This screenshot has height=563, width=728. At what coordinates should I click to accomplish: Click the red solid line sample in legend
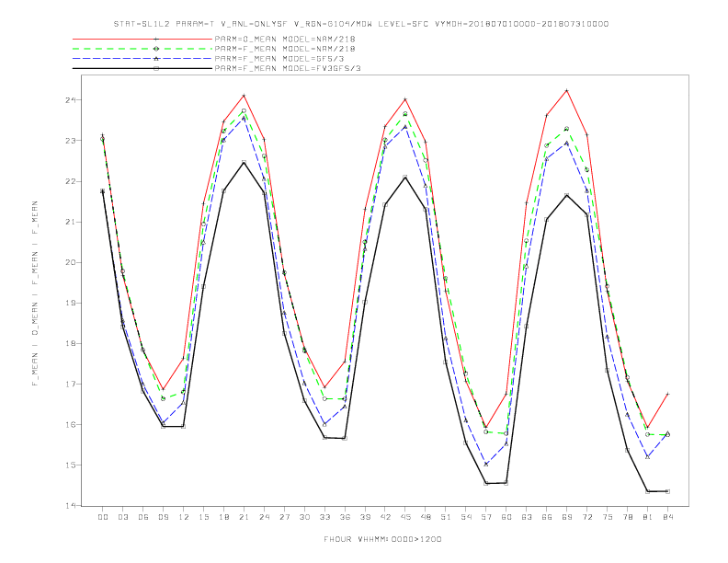click(x=142, y=39)
